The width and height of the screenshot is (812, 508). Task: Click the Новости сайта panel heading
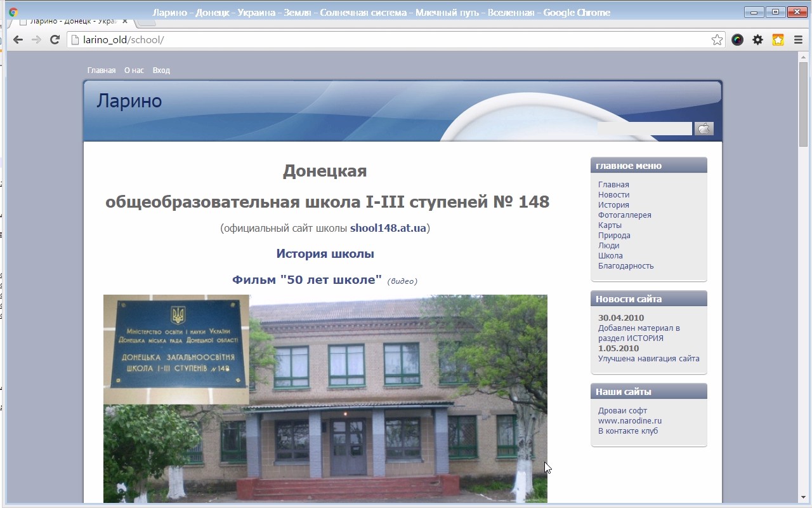click(x=648, y=298)
